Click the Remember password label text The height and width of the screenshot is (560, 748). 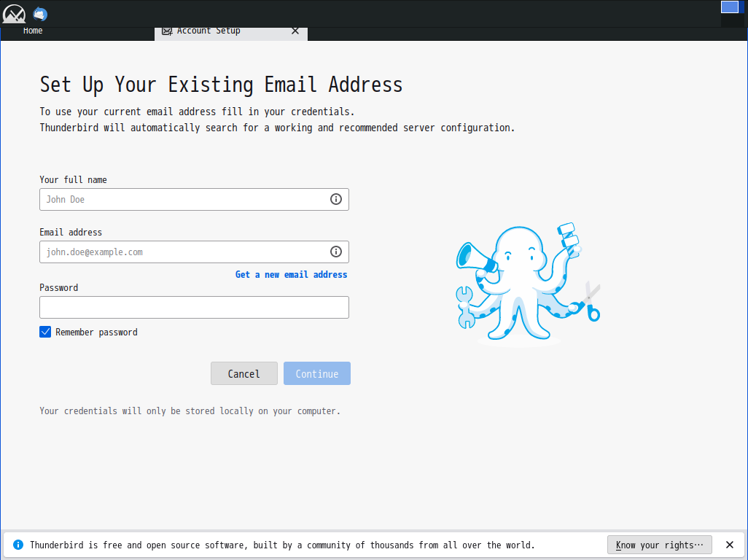[96, 332]
